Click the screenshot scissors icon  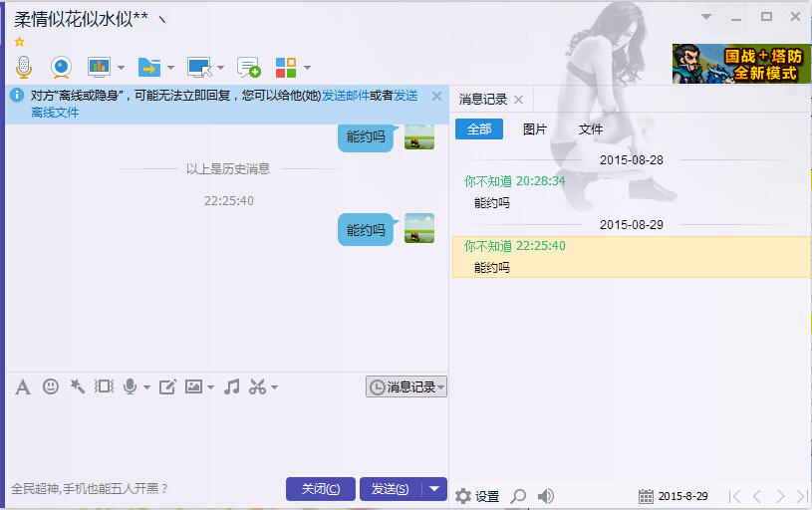257,386
